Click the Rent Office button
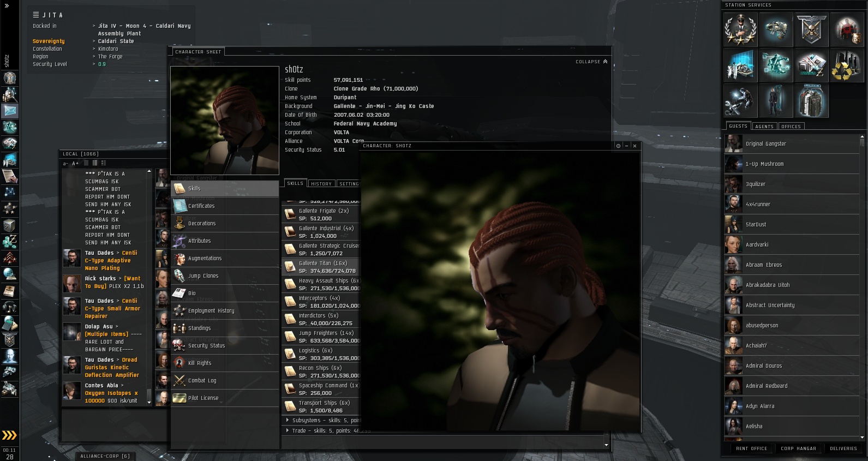The height and width of the screenshot is (461, 868). (x=751, y=448)
